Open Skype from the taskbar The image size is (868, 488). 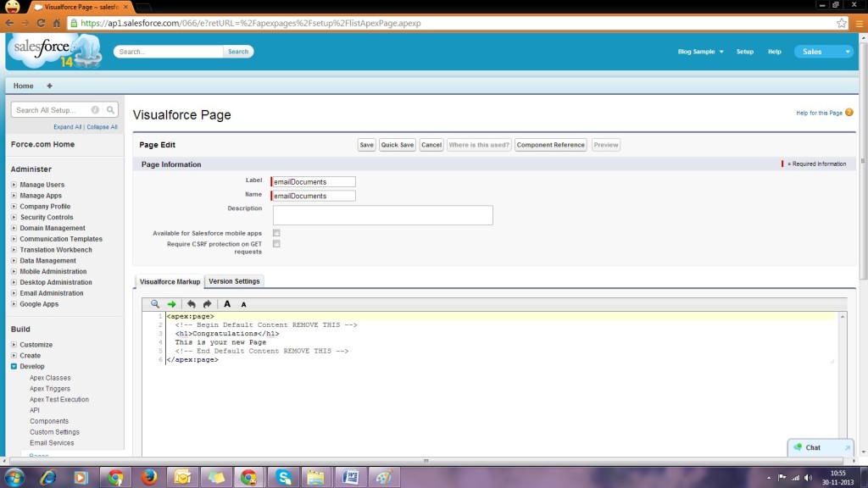click(283, 477)
